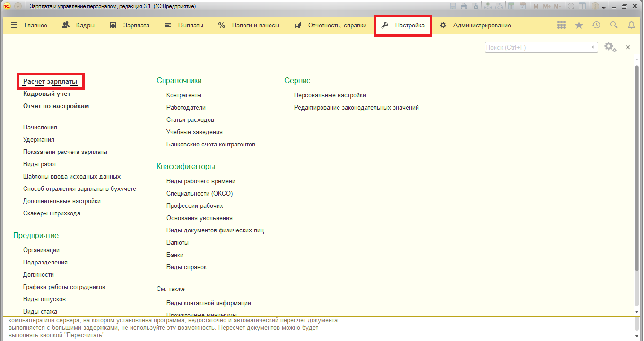Expand the arrow beside the info icon
The width and height of the screenshot is (644, 341).
604,7
